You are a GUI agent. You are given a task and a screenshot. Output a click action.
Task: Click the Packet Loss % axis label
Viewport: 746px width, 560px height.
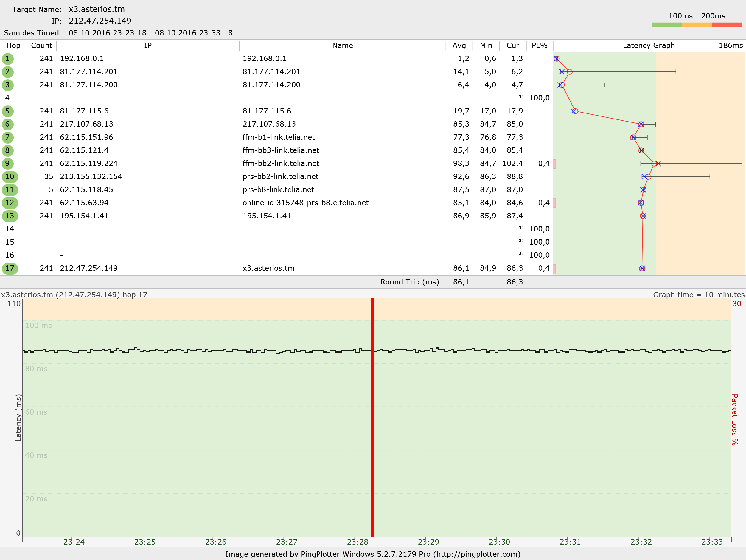(735, 420)
